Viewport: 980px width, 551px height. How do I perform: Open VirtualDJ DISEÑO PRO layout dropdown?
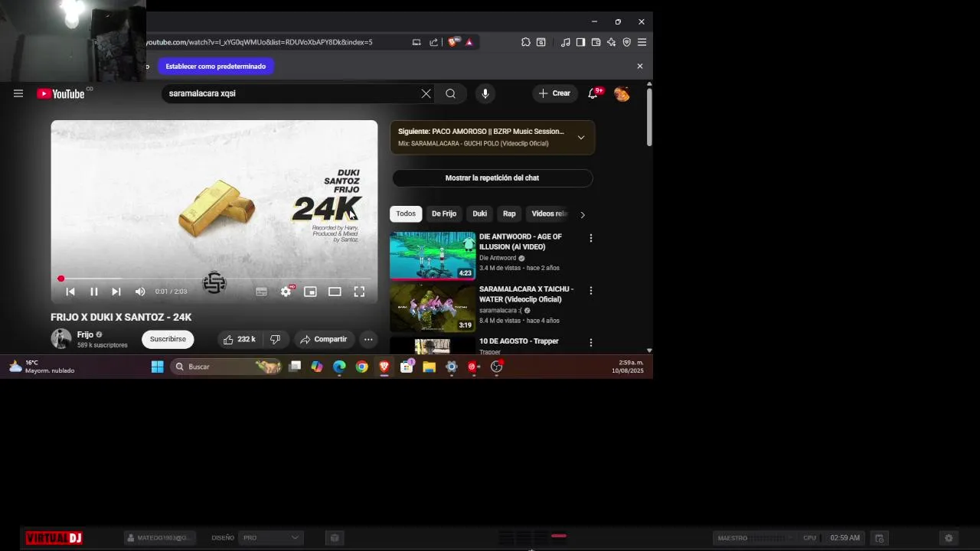pos(271,538)
